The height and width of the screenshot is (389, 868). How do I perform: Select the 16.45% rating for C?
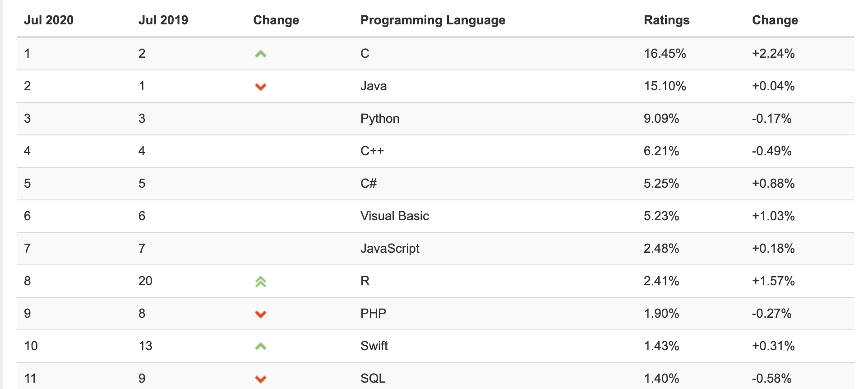(x=665, y=54)
